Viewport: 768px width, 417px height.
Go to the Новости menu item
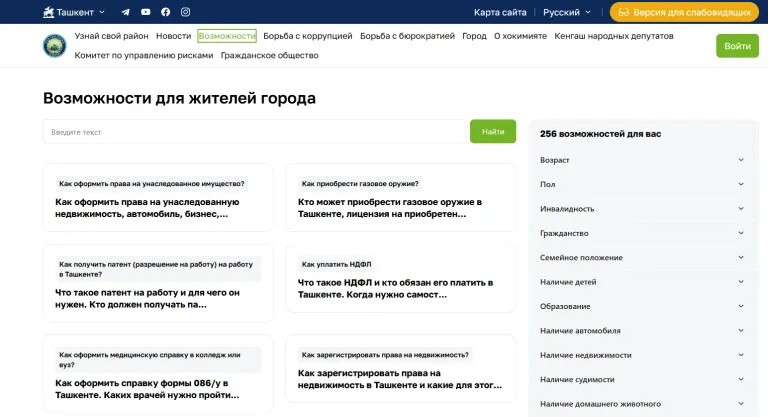pos(173,36)
